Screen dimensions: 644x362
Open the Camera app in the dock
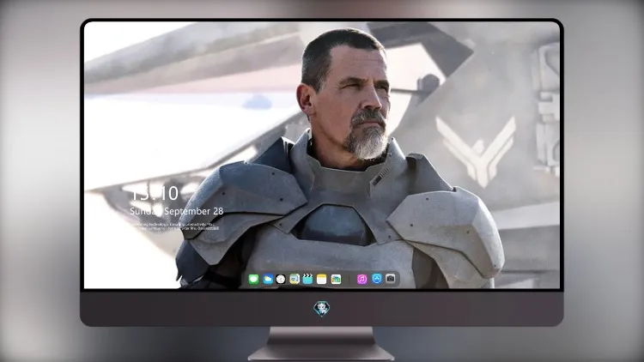391,279
